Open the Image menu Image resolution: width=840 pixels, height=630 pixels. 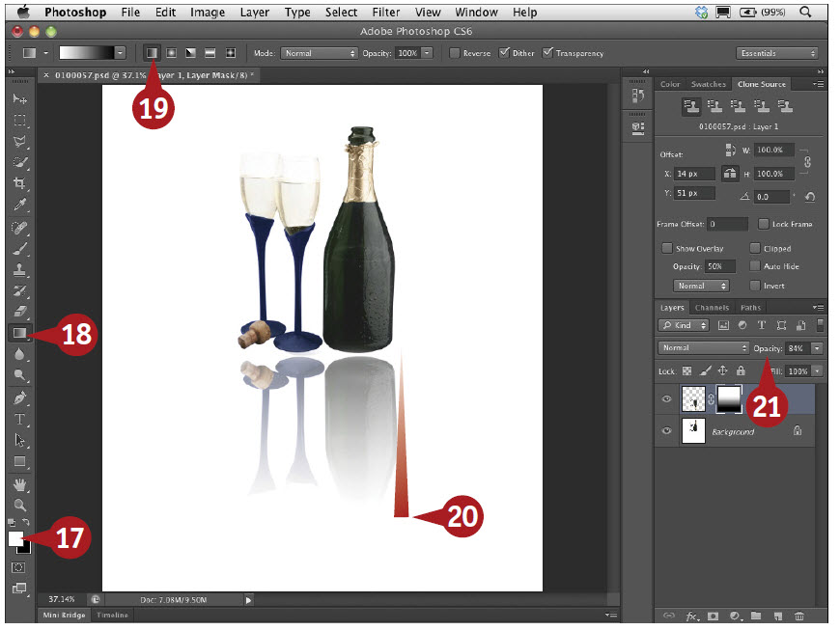point(208,12)
